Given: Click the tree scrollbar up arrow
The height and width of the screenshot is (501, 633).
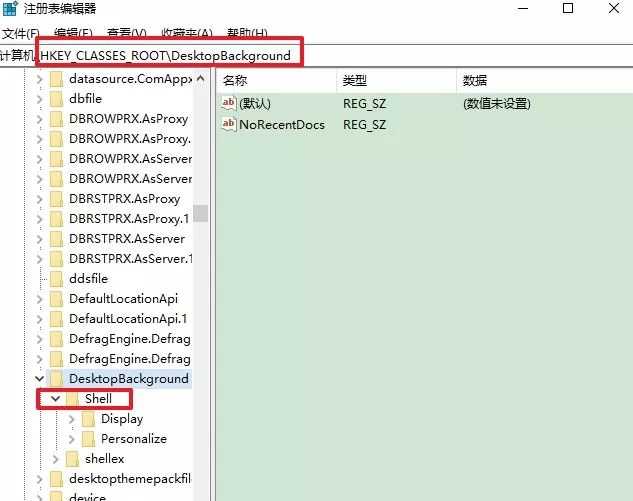Looking at the screenshot, I should [201, 79].
